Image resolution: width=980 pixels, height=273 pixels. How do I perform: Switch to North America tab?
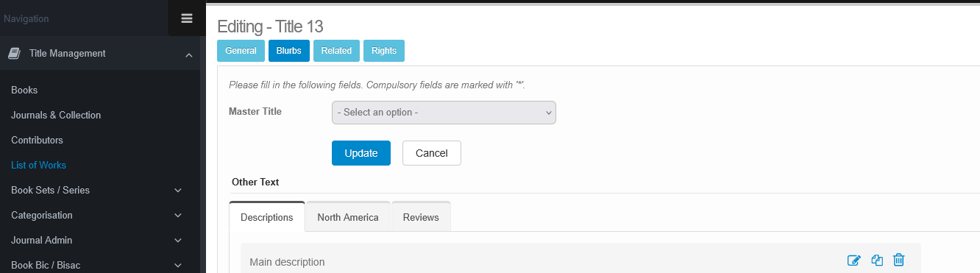click(348, 217)
